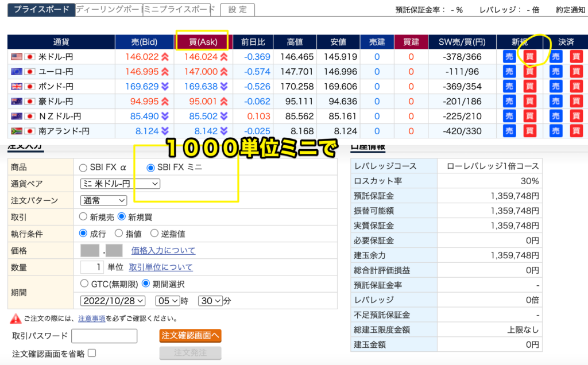Select 指値 execution condition
Image resolution: width=588 pixels, height=365 pixels.
[x=119, y=234]
